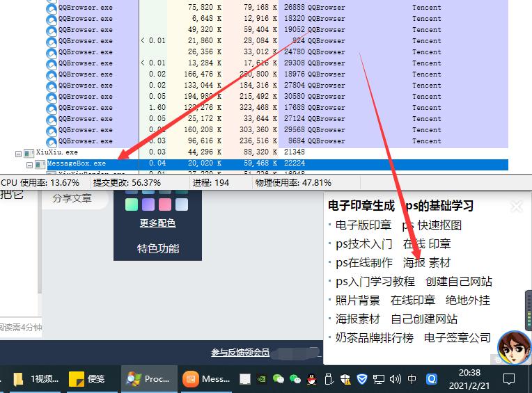Click the white square tray icon
532x393 pixels.
tap(245, 379)
